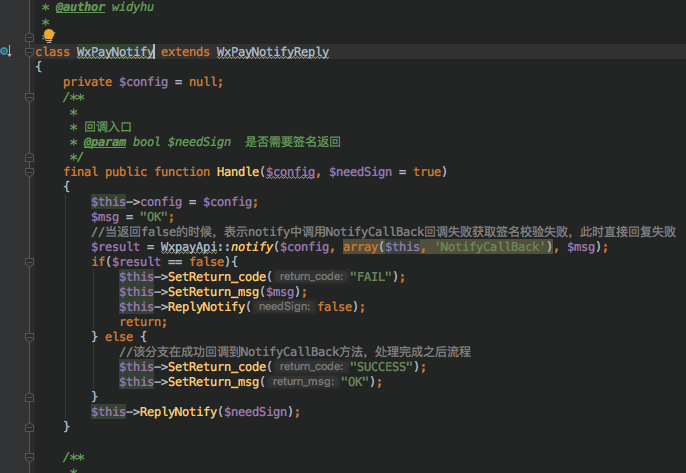
Task: Click the "SUCCESS" string
Action: (x=381, y=367)
